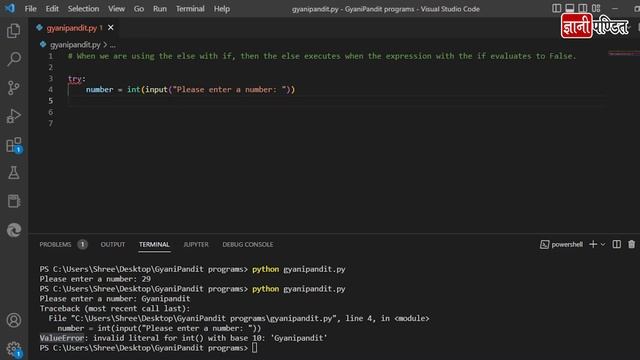Click the 'try' keyword on line 3
640x360 pixels.
(75, 78)
